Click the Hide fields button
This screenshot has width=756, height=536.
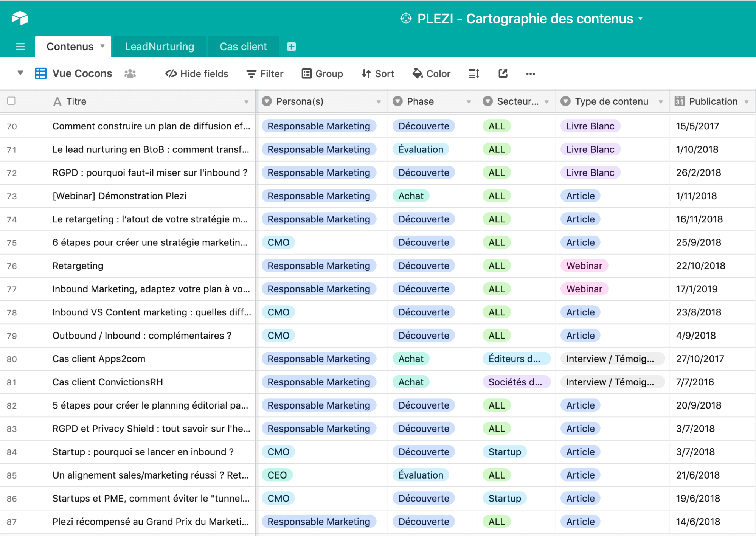pos(197,74)
